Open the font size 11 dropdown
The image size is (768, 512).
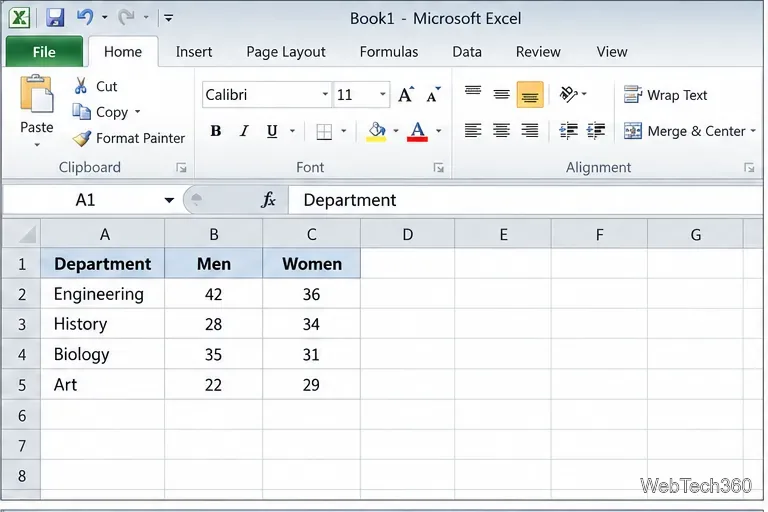click(x=383, y=94)
